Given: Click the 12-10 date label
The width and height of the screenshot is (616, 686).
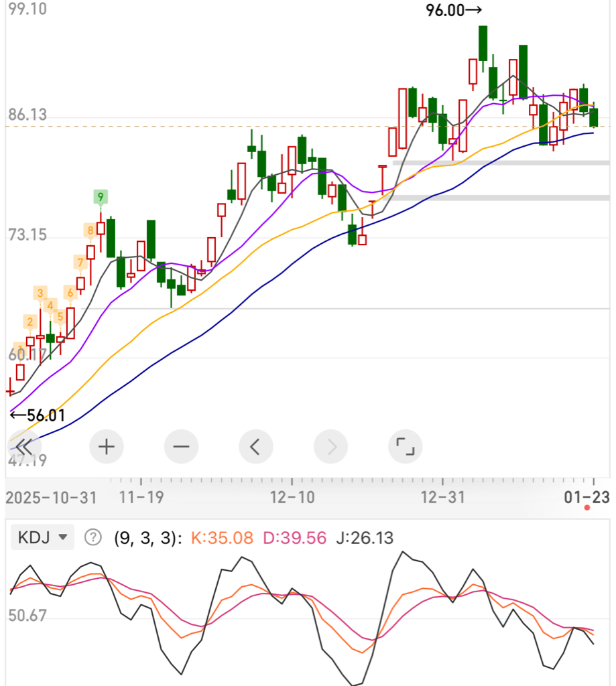Looking at the screenshot, I should [x=292, y=498].
